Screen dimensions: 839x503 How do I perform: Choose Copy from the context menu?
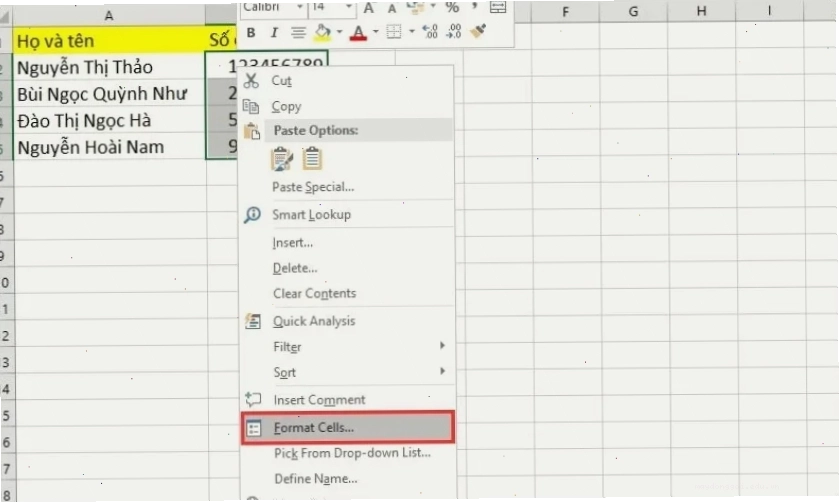tap(347, 106)
